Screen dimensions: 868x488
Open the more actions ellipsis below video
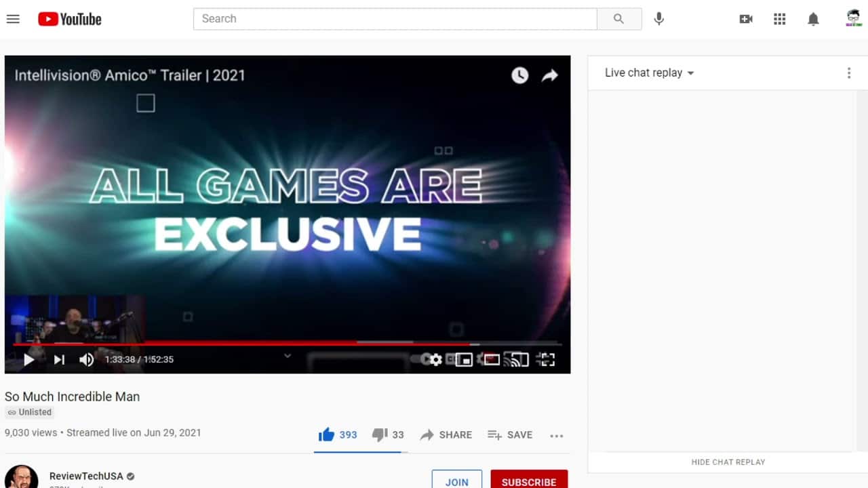[x=557, y=436]
